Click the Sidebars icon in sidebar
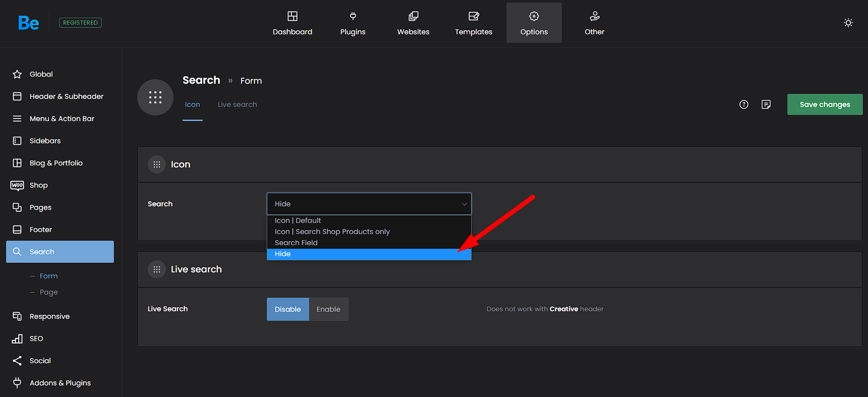 (x=17, y=141)
